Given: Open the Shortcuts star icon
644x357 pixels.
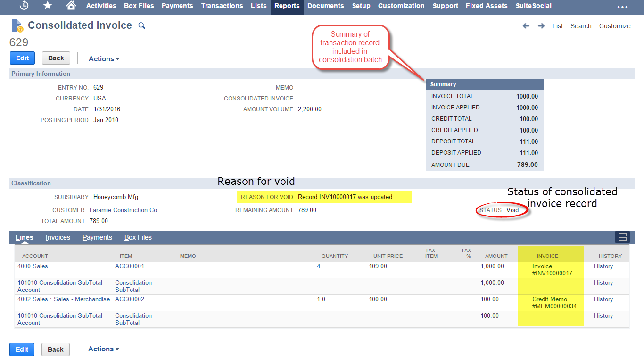Looking at the screenshot, I should coord(48,6).
